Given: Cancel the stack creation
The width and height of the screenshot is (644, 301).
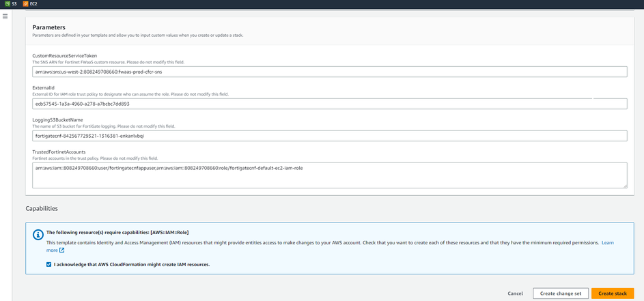Looking at the screenshot, I should (516, 293).
